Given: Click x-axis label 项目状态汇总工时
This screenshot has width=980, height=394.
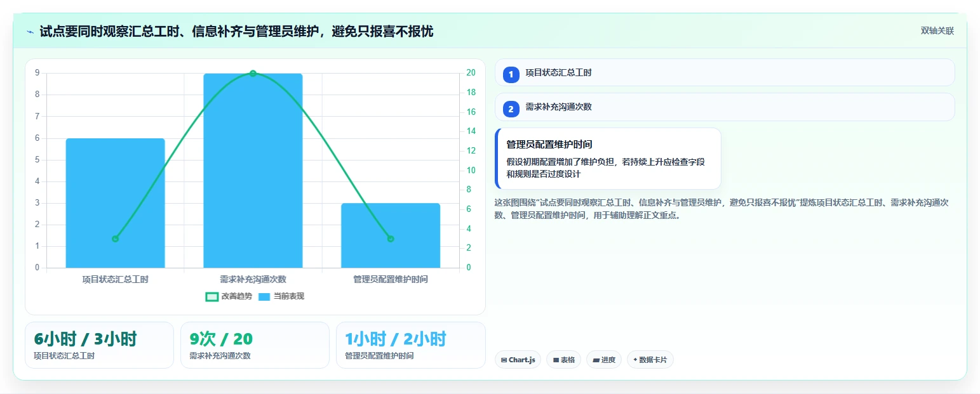Looking at the screenshot, I should pyautogui.click(x=115, y=279).
